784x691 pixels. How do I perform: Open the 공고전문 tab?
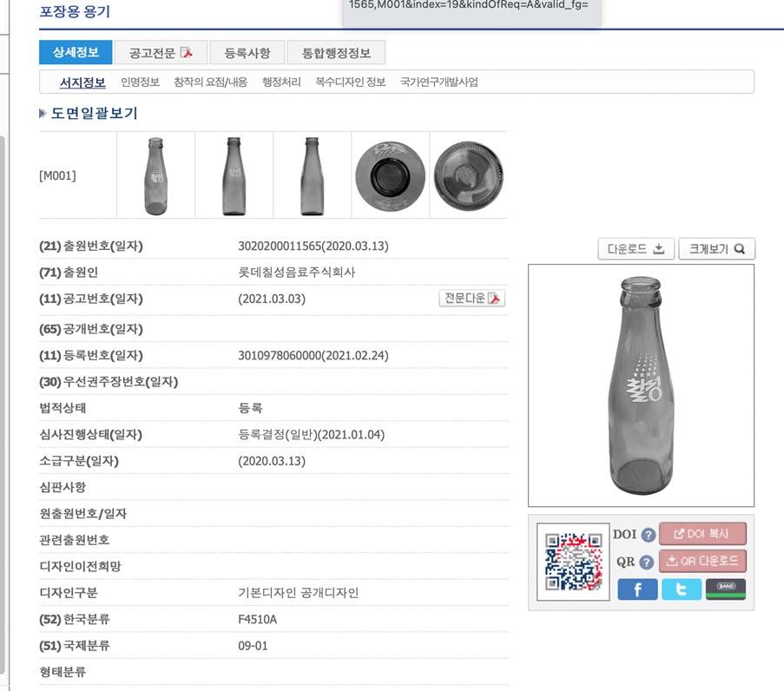tap(161, 52)
